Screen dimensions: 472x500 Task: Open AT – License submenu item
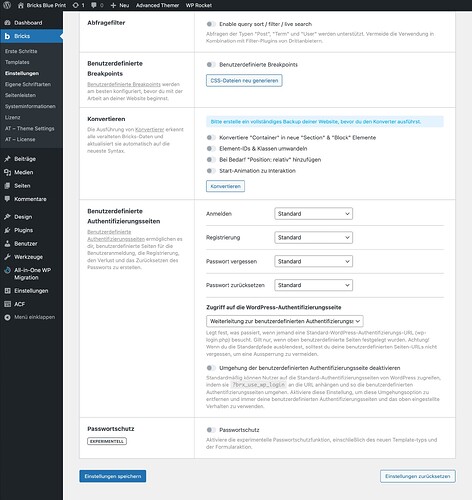pyautogui.click(x=20, y=139)
